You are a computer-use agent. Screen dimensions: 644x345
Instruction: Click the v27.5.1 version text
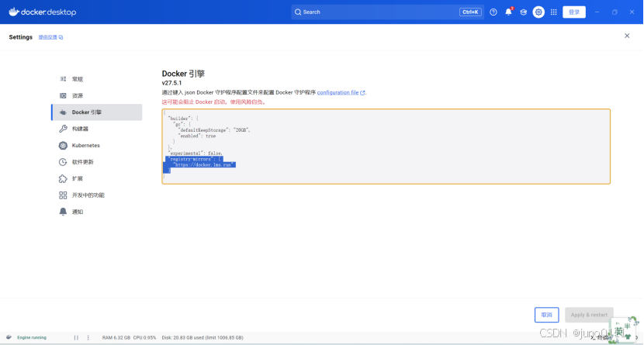pyautogui.click(x=171, y=83)
